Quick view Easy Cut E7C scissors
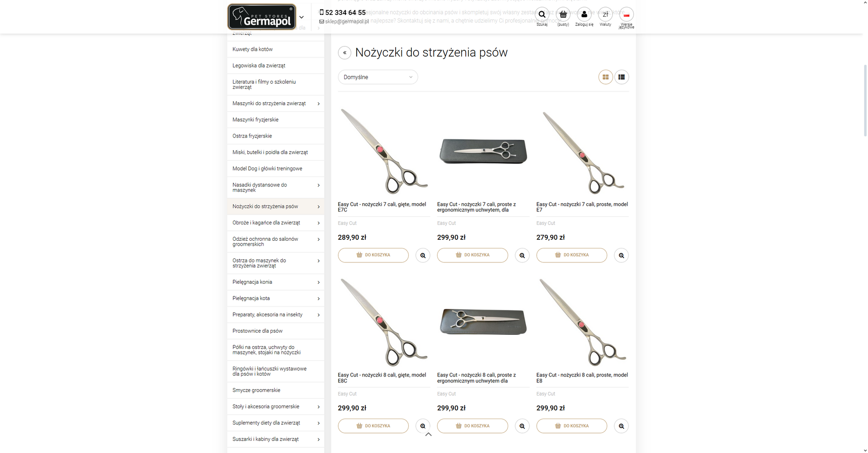868x453 pixels. 423,255
